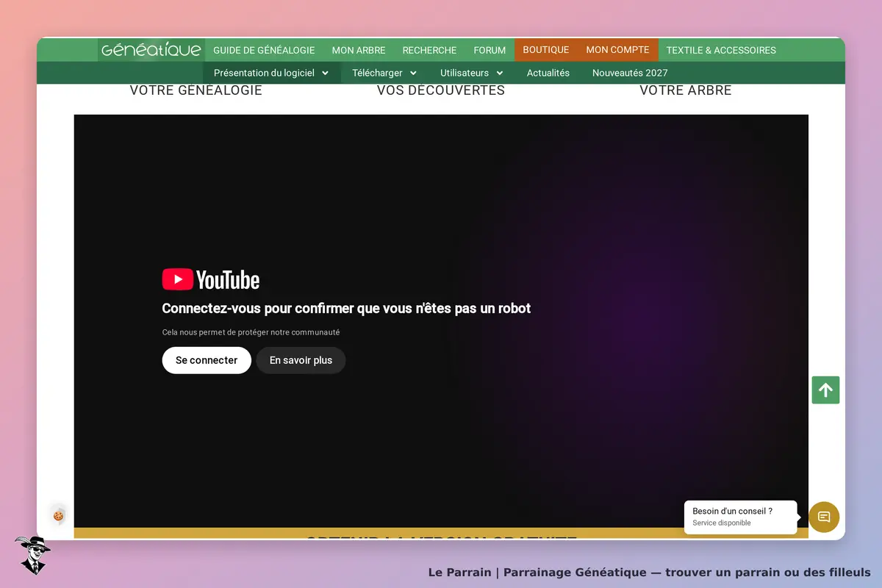
Task: Expand the Utilisateurs dropdown
Action: pos(472,73)
